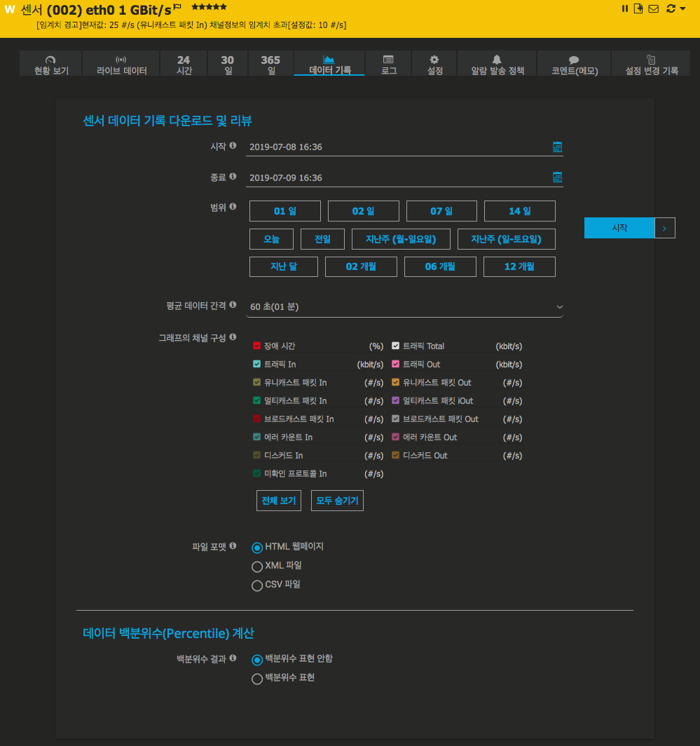
Task: Choose the 14 일 range button
Action: click(x=519, y=211)
